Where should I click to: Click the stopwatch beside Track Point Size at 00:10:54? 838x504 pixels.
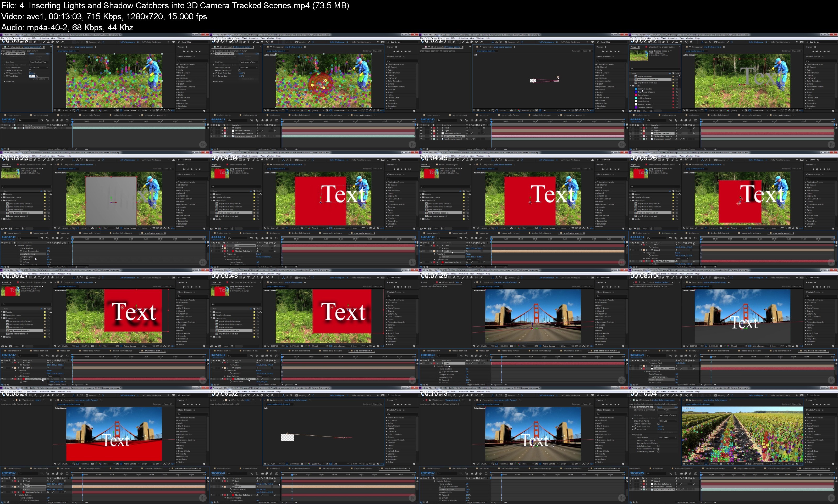pyautogui.click(x=636, y=427)
